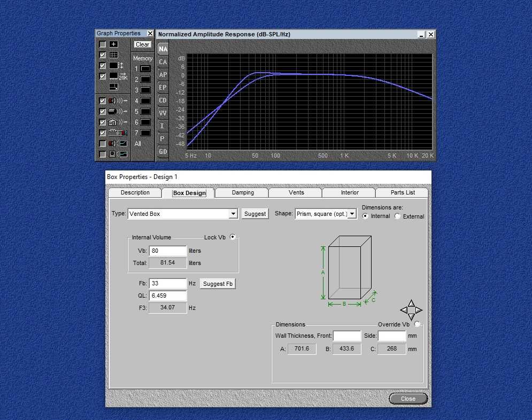Click the Close button in Box Properties
Viewport: 532px width, 420px height.
[408, 399]
